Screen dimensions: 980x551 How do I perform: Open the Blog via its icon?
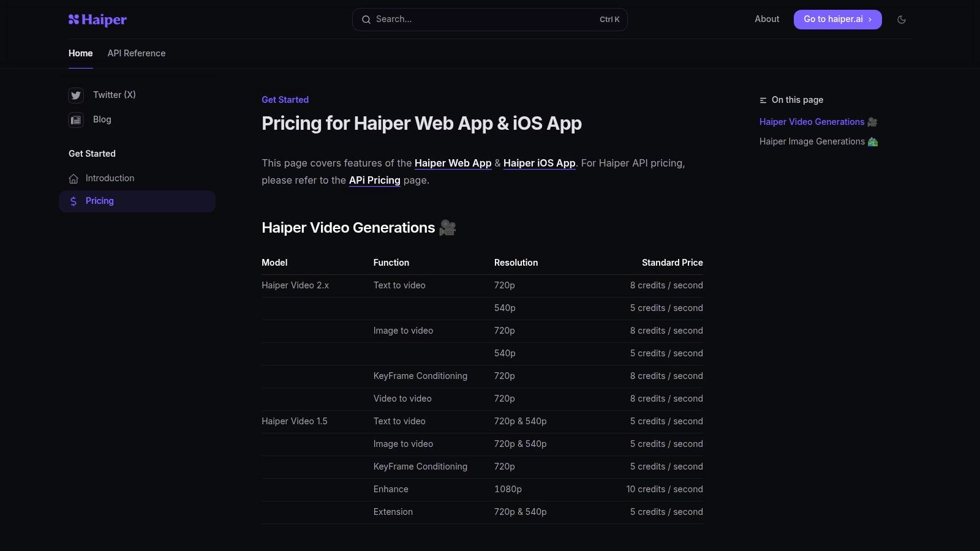75,119
